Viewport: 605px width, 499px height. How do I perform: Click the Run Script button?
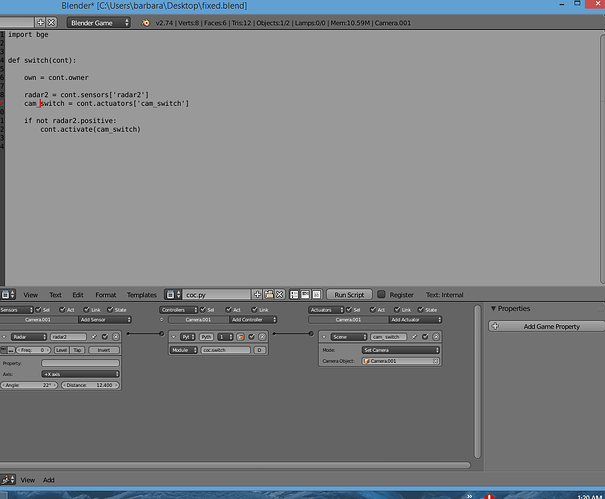click(x=349, y=295)
